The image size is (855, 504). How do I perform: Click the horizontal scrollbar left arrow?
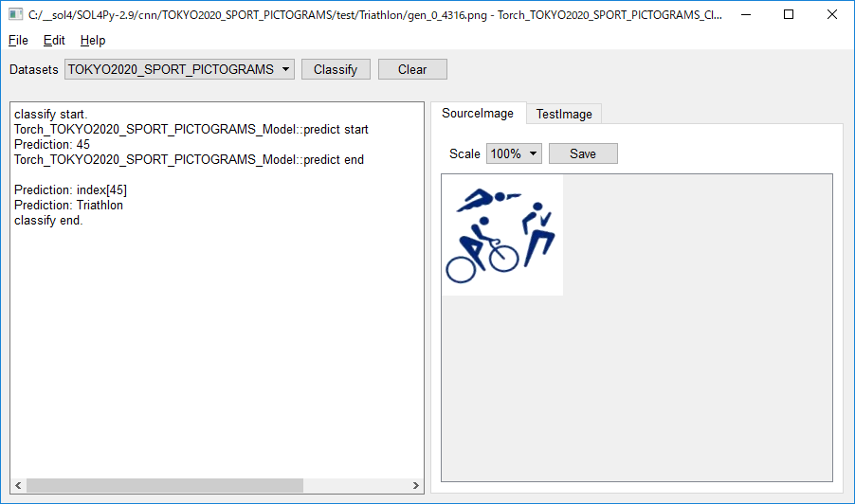19,485
